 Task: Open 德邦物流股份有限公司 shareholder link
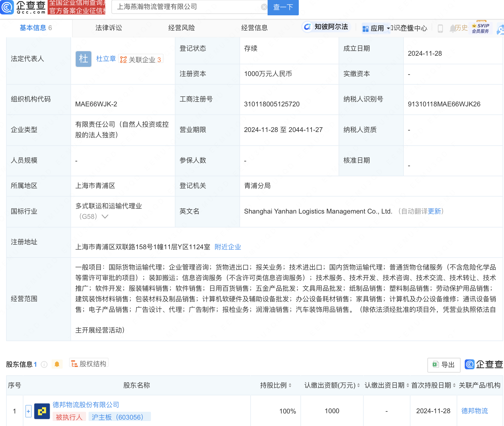tap(86, 405)
